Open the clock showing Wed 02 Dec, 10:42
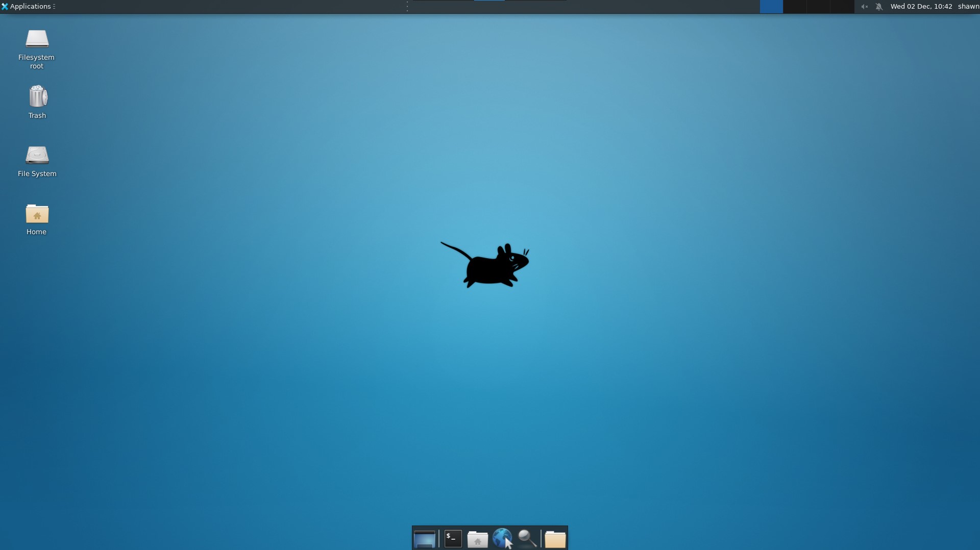The image size is (980, 550). (x=921, y=7)
